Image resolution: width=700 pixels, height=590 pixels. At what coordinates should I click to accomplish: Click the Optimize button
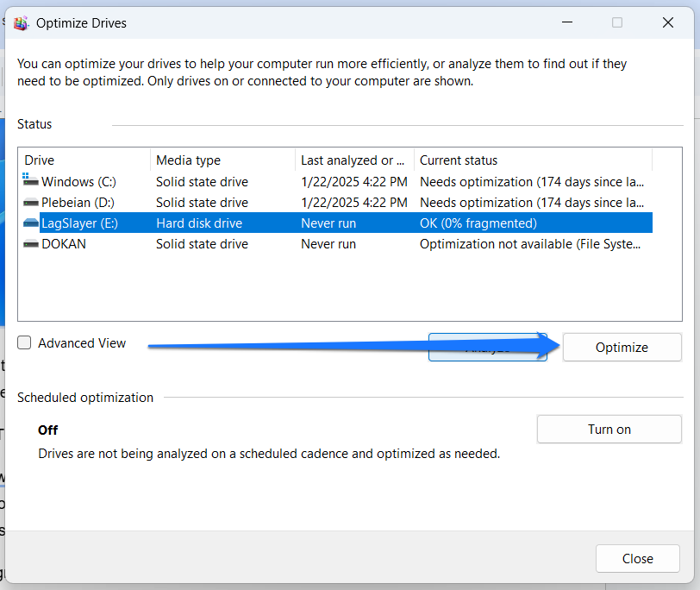pyautogui.click(x=622, y=347)
